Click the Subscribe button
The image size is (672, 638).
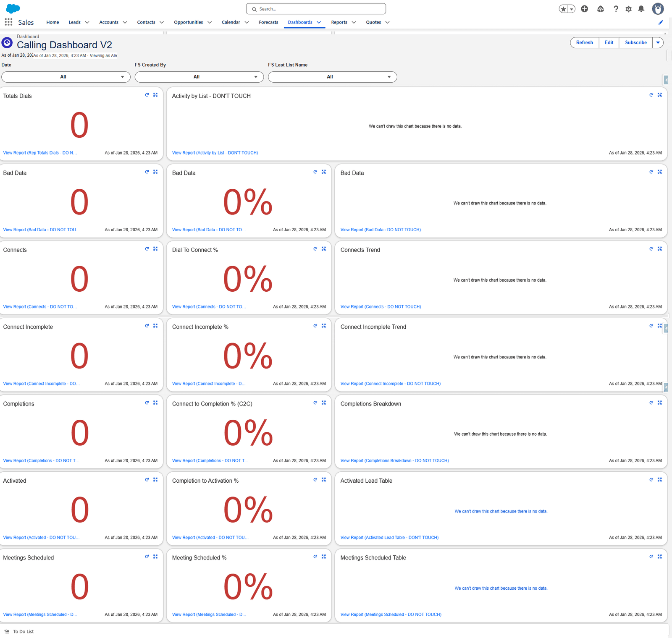[x=636, y=42]
